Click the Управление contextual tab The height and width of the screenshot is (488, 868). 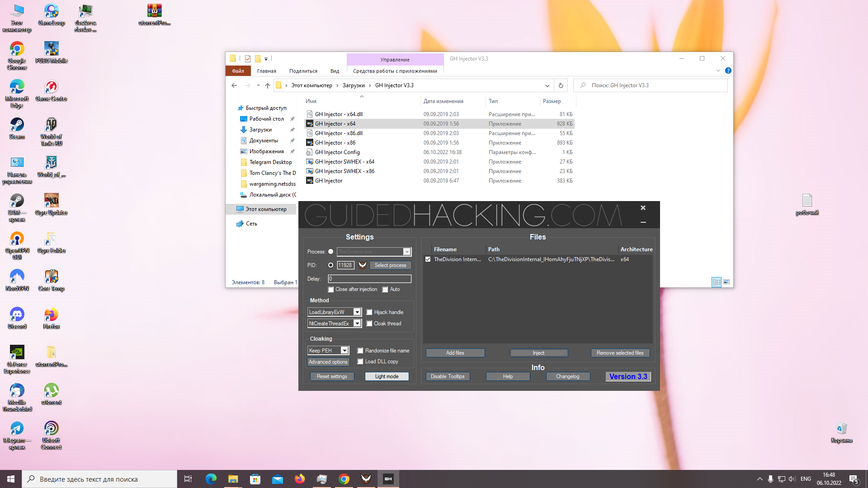click(395, 60)
